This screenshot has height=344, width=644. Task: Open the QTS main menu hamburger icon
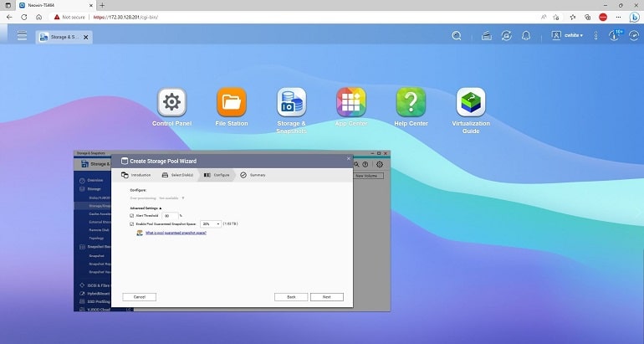23,35
